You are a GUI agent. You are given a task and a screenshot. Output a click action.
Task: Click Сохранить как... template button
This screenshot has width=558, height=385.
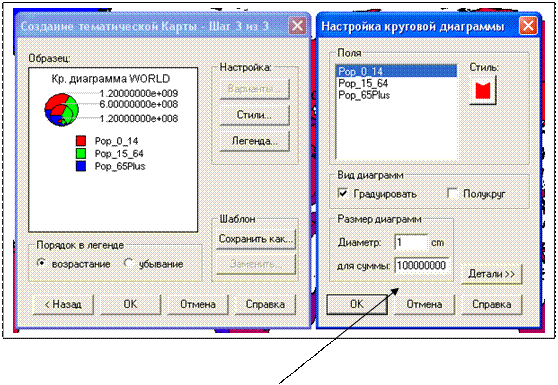coord(256,239)
